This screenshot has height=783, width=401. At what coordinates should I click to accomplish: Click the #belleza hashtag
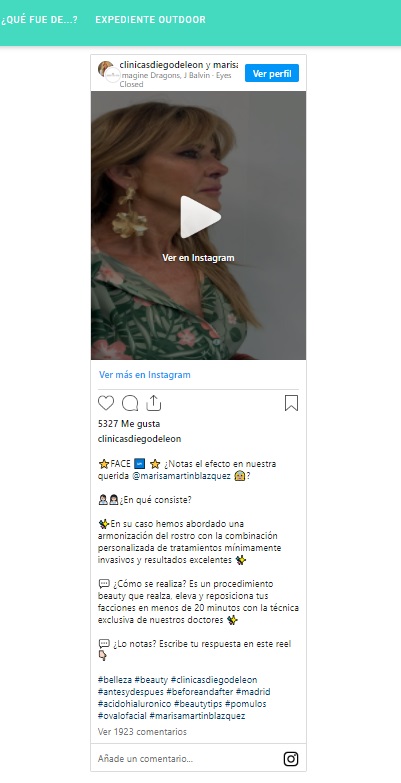click(115, 680)
